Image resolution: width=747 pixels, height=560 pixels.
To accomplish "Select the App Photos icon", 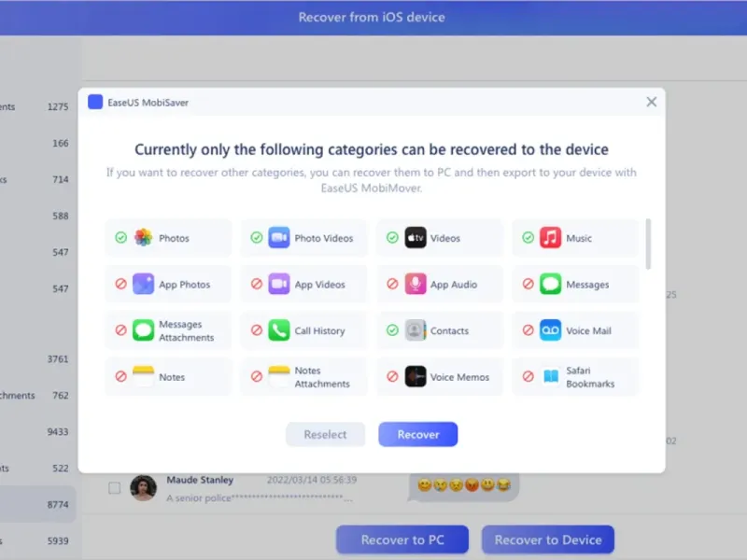I will (143, 284).
